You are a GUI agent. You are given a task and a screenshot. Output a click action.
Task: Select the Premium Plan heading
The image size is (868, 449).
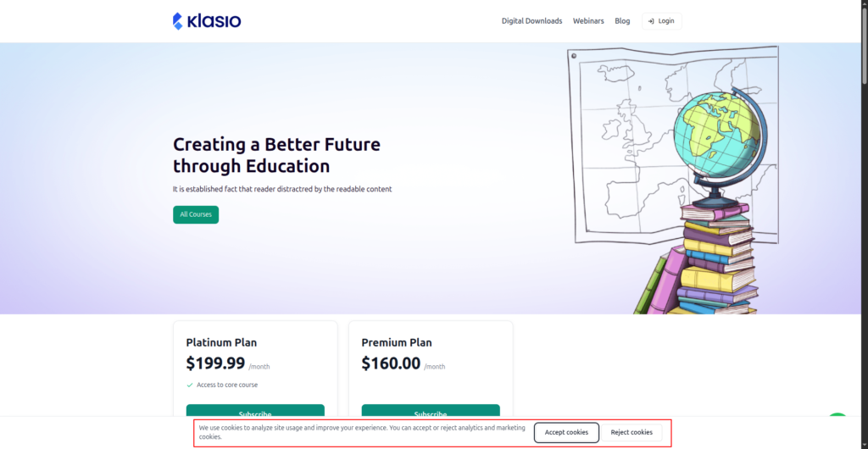coord(397,342)
